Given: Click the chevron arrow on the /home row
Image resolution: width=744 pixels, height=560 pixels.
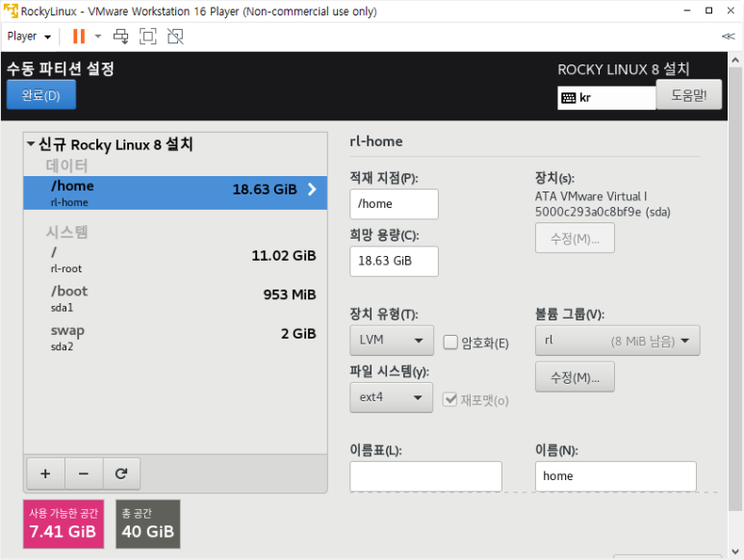Looking at the screenshot, I should [x=312, y=190].
